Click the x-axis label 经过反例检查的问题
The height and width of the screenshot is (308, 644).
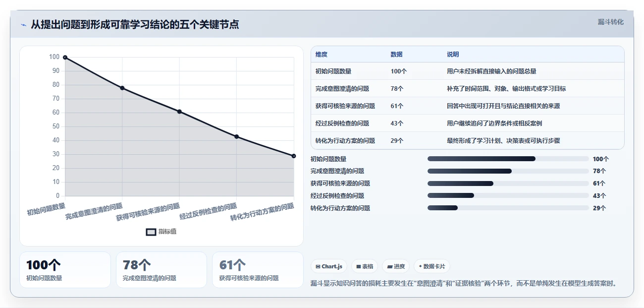click(x=208, y=211)
